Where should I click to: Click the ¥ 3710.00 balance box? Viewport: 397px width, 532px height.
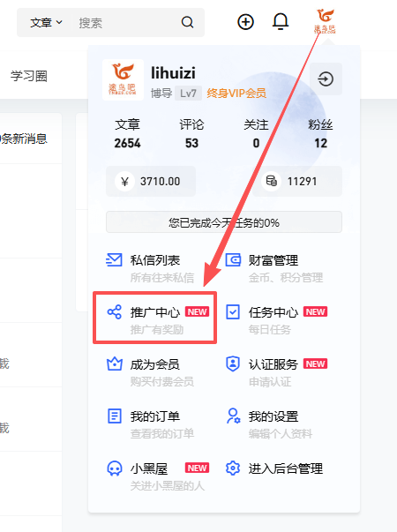pyautogui.click(x=151, y=181)
